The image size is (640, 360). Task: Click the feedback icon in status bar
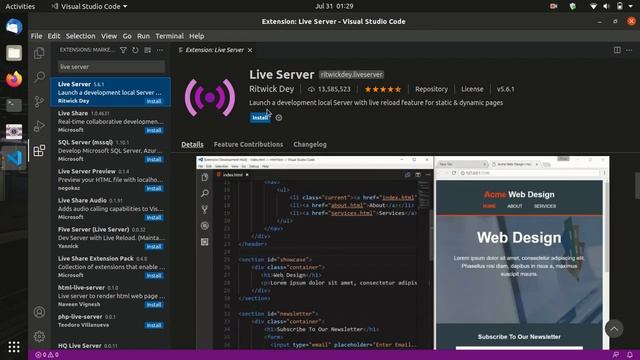(616, 355)
